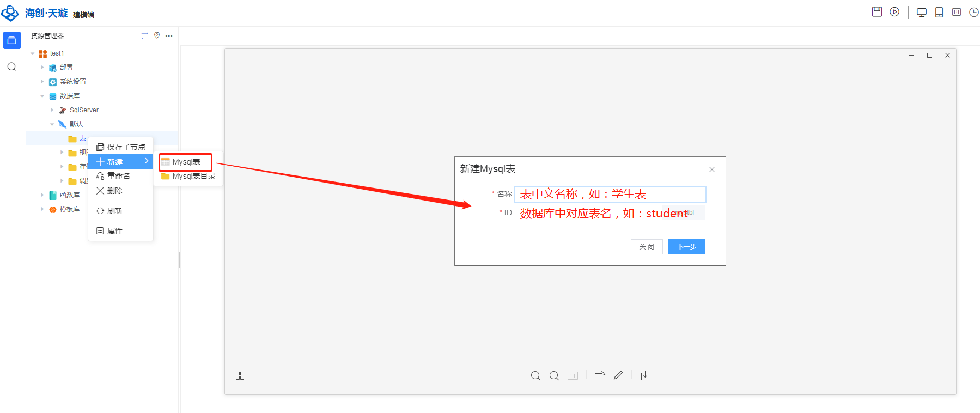Image resolution: width=980 pixels, height=413 pixels.
Task: Click the clock history icon
Action: pos(974,13)
